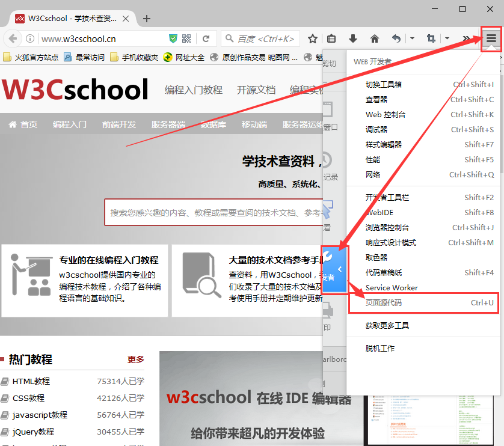The image size is (504, 446).
Task: Open 开源文档 header link
Action: (x=256, y=90)
